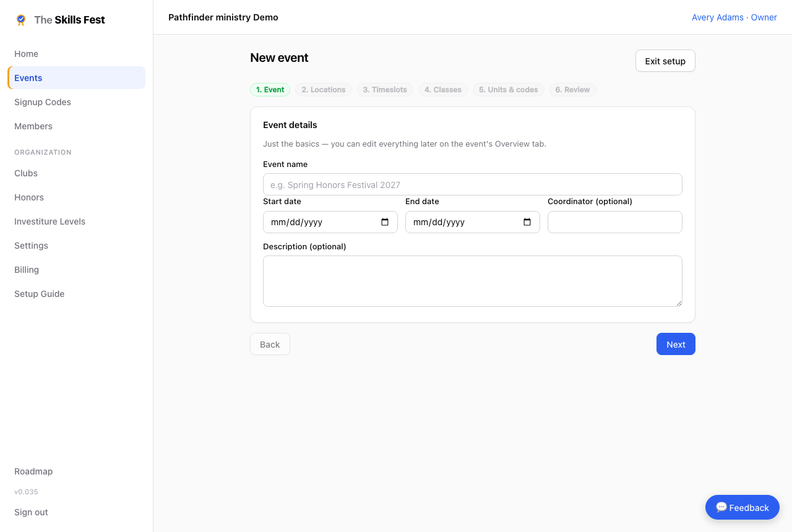Click the Skills Fest badge logo icon
The image size is (792, 532).
(x=21, y=20)
